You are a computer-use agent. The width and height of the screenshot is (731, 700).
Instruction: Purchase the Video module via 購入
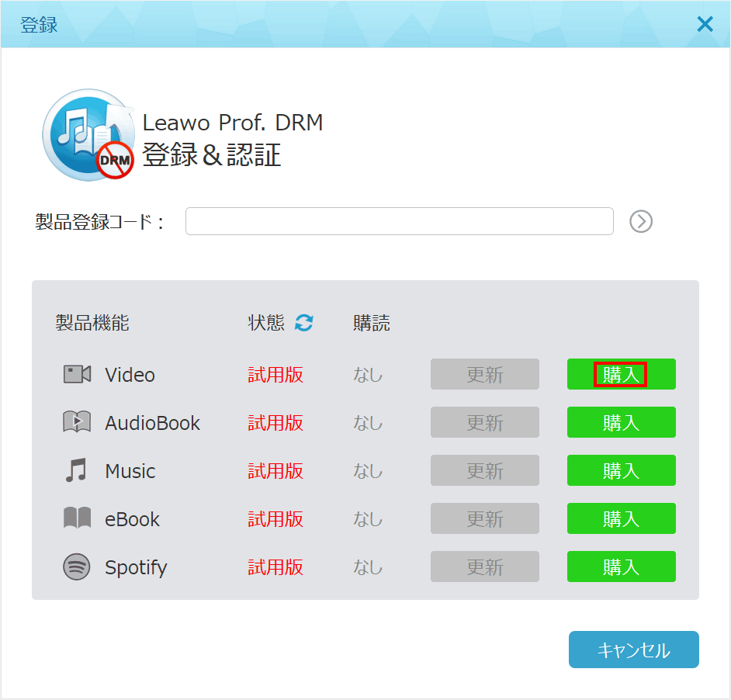(622, 374)
